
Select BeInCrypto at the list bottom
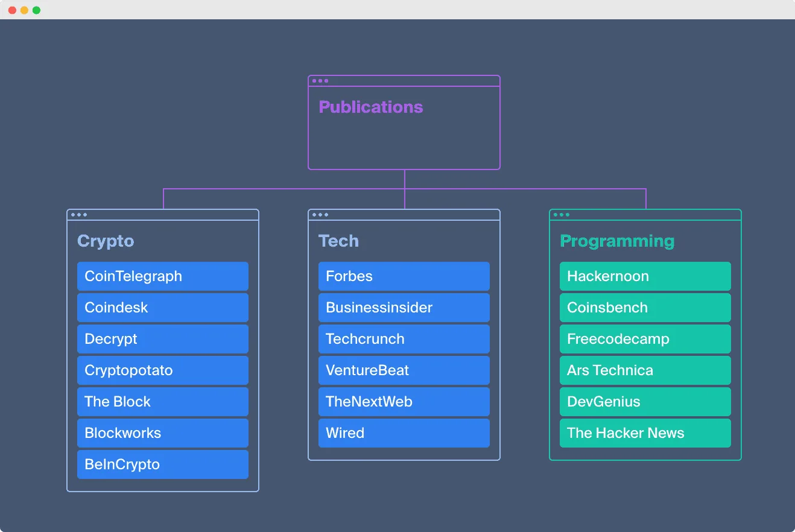163,464
